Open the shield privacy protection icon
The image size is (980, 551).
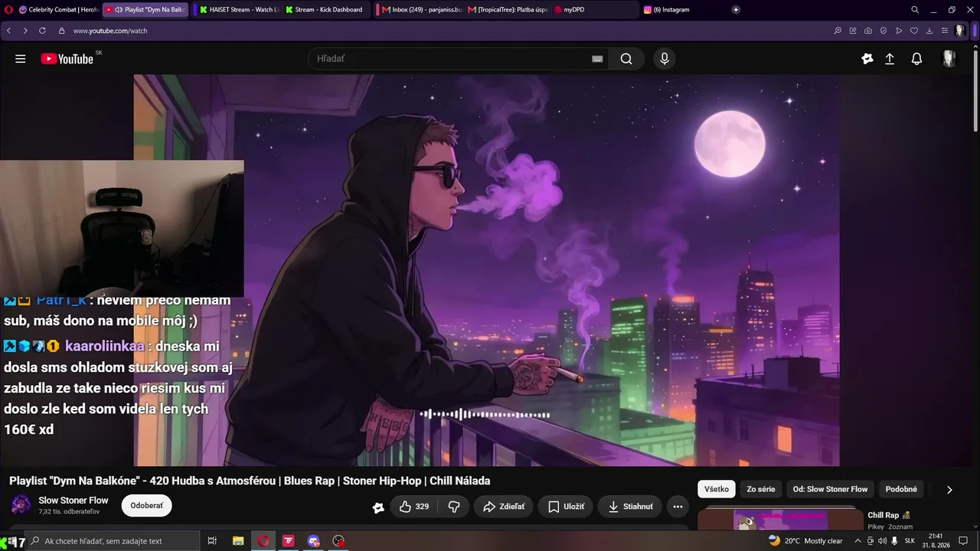pos(884,31)
